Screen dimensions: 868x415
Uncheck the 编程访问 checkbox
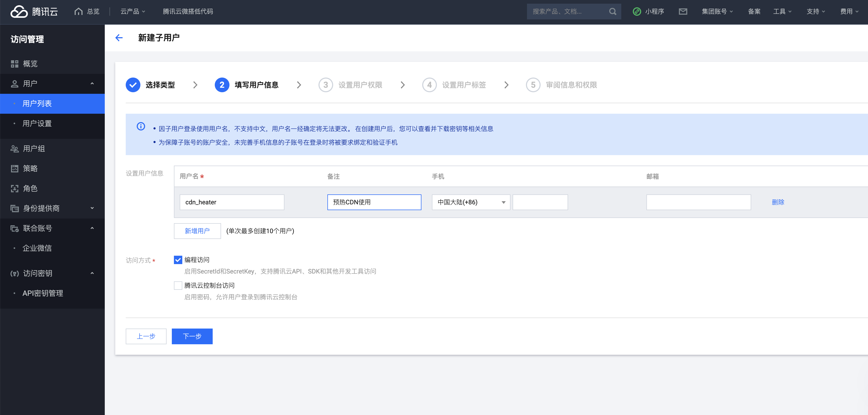[178, 260]
